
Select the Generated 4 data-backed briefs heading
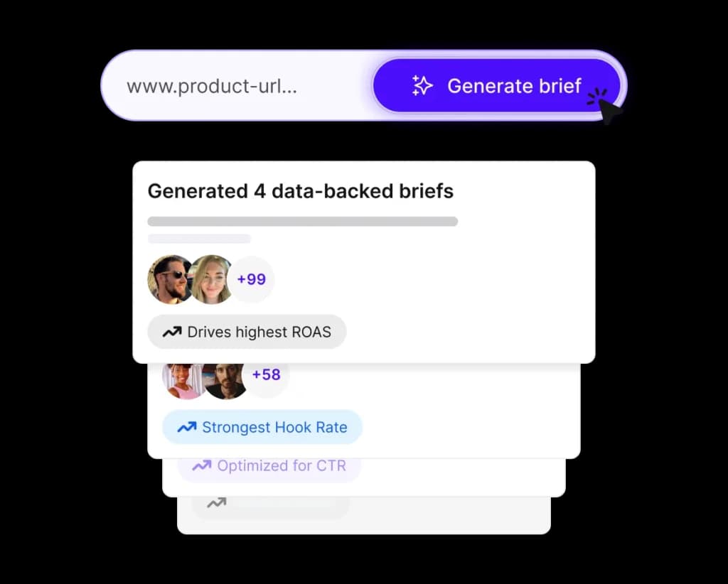coord(300,190)
